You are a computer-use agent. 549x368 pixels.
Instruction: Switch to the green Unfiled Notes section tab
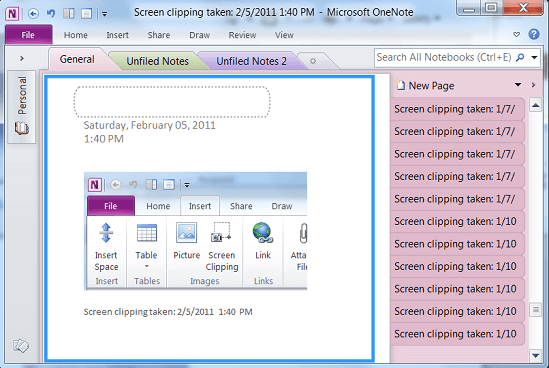[x=158, y=61]
